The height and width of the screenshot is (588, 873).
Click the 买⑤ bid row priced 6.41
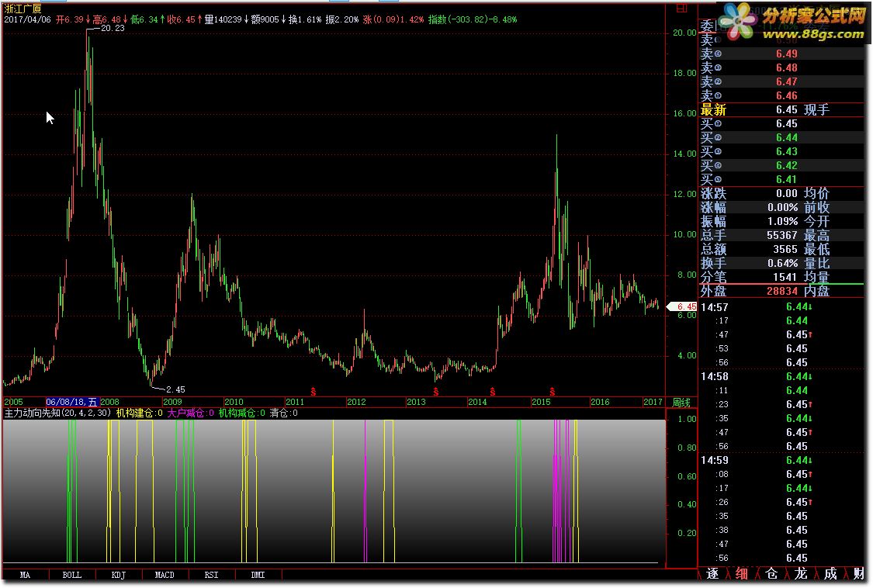782,179
